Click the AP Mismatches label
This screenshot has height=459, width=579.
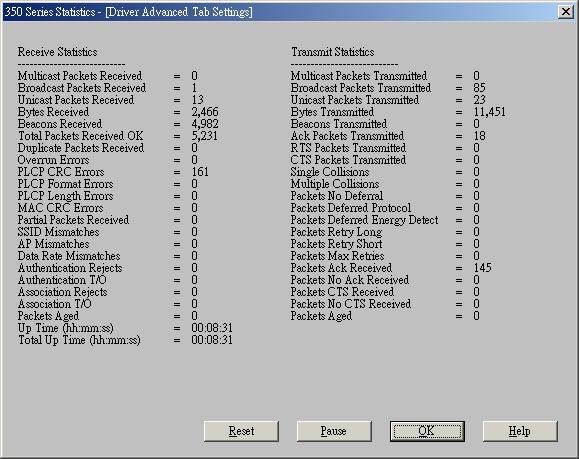pyautogui.click(x=54, y=244)
